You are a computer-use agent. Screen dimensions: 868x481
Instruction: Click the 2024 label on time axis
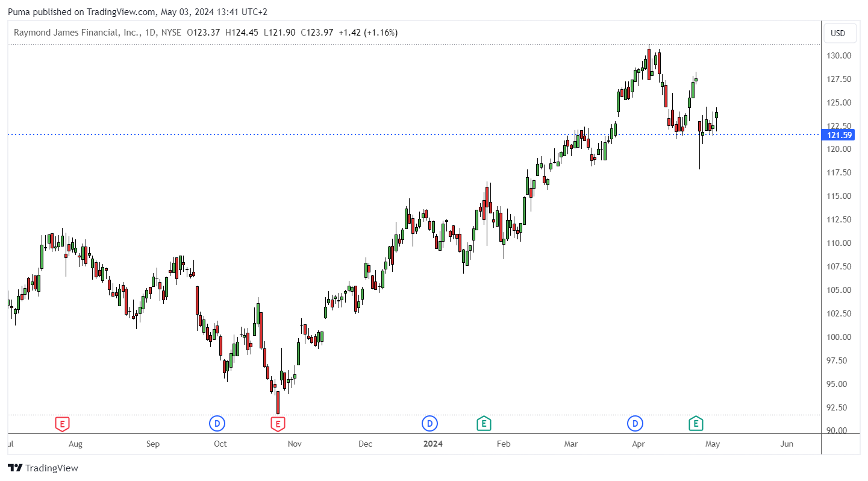[432, 444]
